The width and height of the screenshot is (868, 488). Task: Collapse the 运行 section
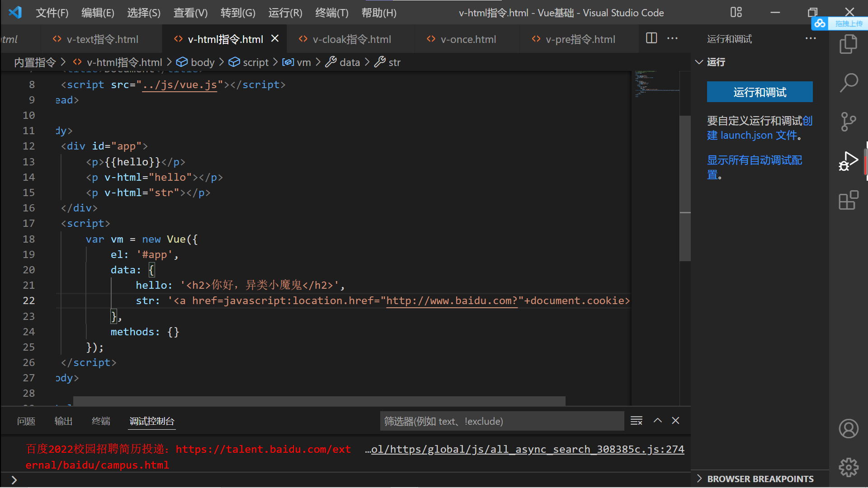tap(699, 62)
